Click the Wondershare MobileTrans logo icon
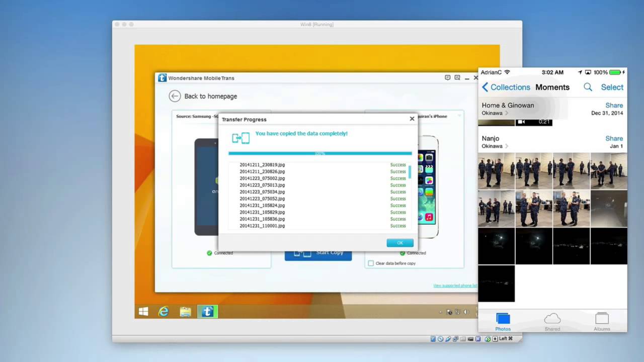This screenshot has width=644, height=362. 162,78
